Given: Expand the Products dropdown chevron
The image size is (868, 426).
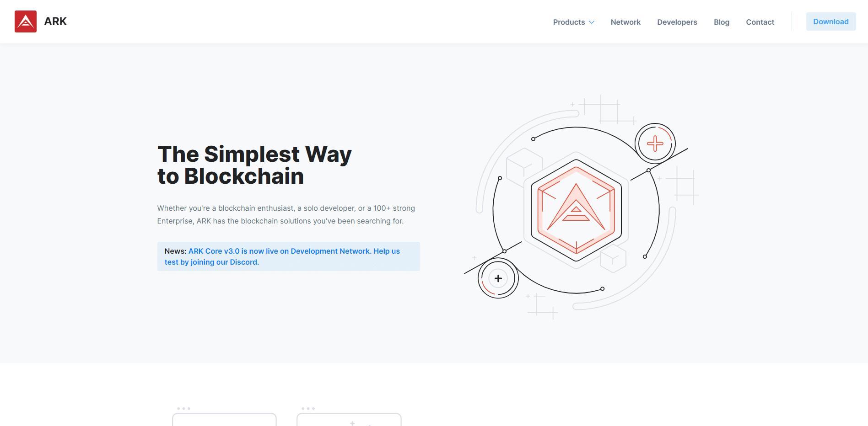Looking at the screenshot, I should pos(592,22).
